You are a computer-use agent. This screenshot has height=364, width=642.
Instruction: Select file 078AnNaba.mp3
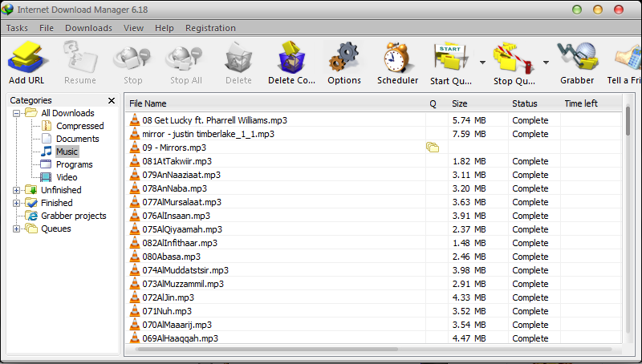[174, 188]
